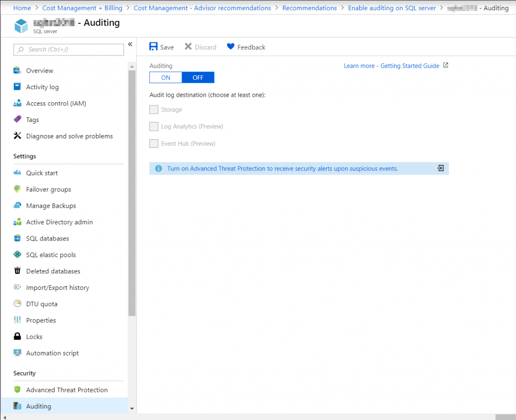Click the Properties sliders icon
This screenshot has width=516, height=420.
(x=17, y=320)
